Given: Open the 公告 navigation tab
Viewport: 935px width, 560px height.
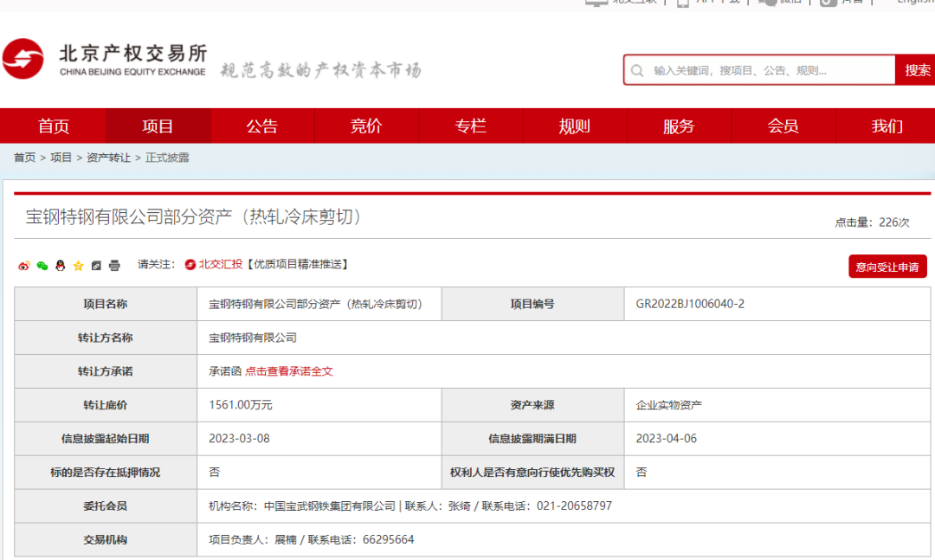Looking at the screenshot, I should (261, 126).
